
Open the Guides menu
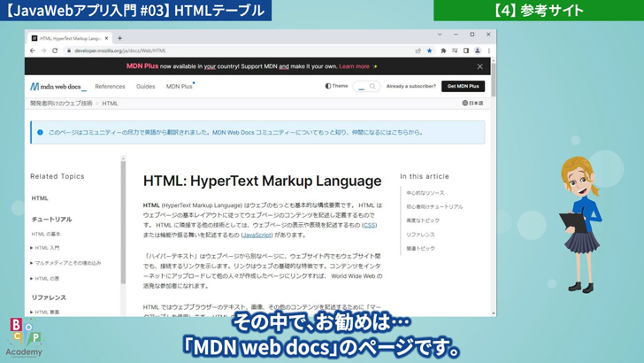[145, 87]
